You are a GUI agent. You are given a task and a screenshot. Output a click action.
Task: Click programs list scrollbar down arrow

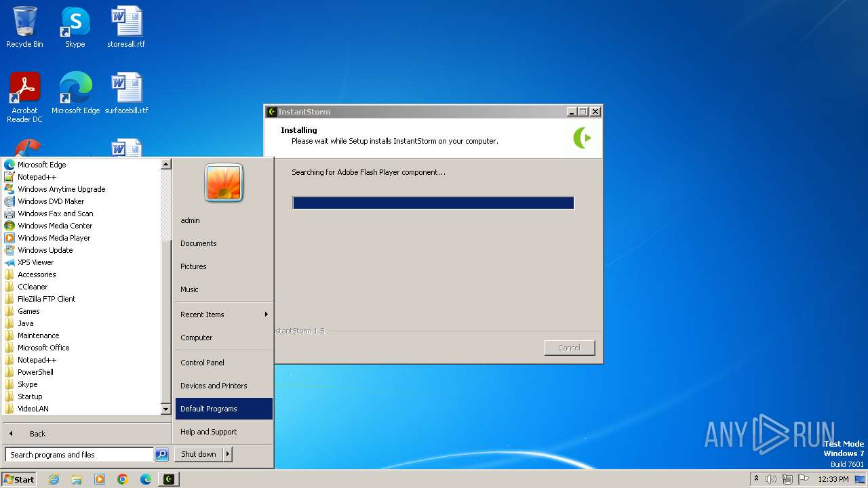coord(165,409)
